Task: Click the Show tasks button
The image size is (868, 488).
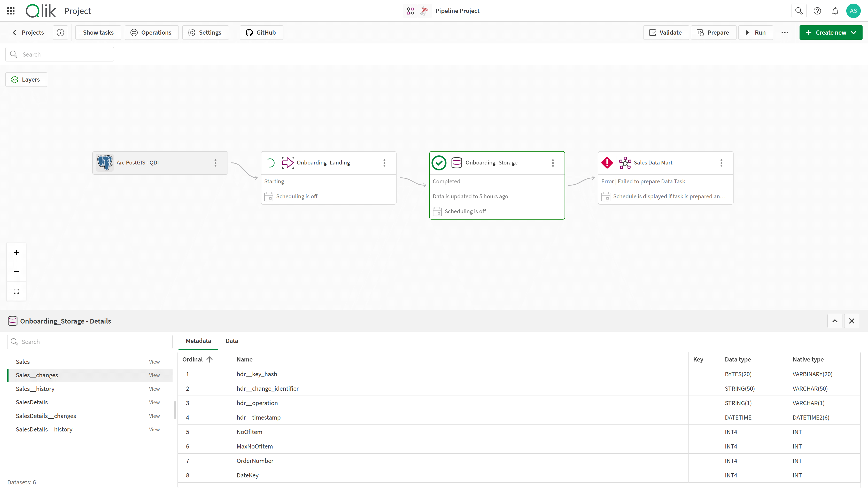Action: (x=98, y=32)
